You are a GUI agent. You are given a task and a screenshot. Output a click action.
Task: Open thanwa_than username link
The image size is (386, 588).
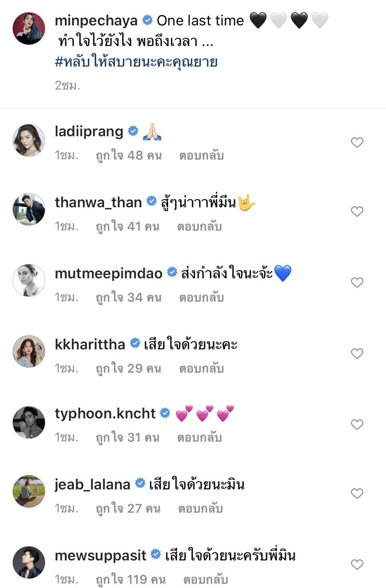click(98, 202)
